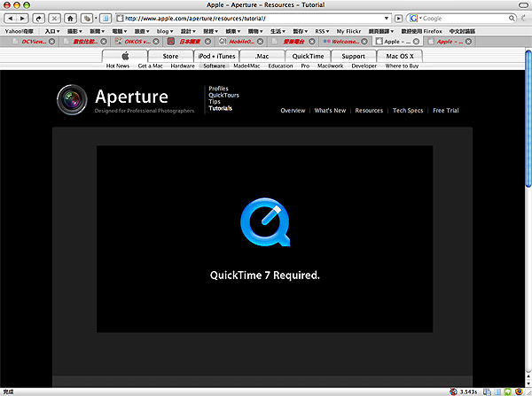
Task: Go to the Home page icon
Action: (70, 19)
